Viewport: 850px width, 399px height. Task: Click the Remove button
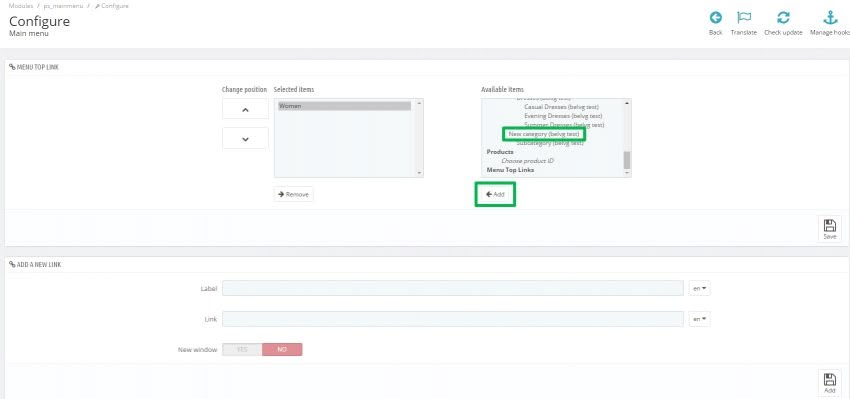tap(293, 194)
